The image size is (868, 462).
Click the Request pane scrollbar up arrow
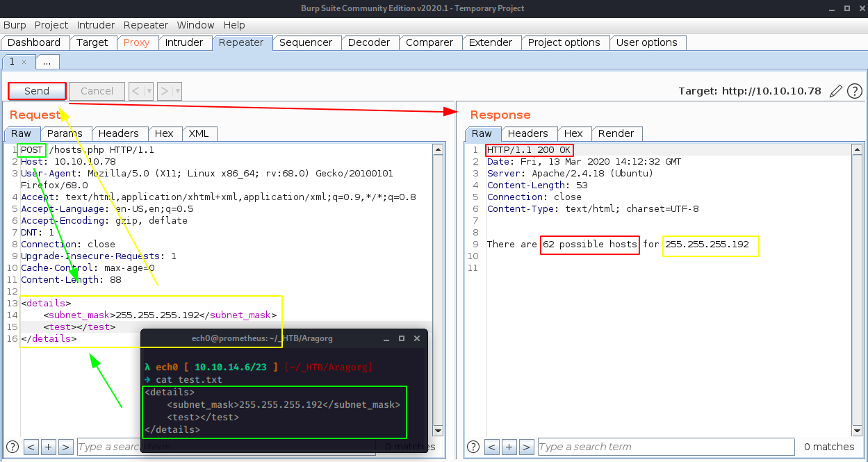point(438,149)
